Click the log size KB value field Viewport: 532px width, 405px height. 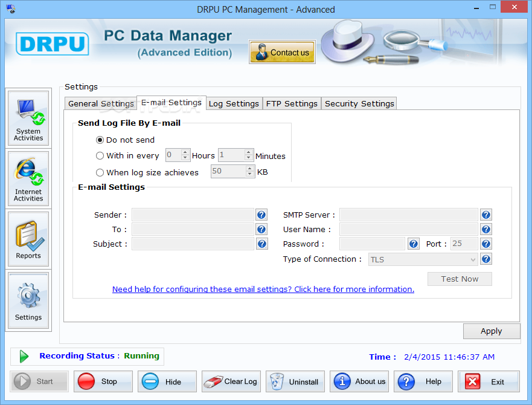(229, 171)
